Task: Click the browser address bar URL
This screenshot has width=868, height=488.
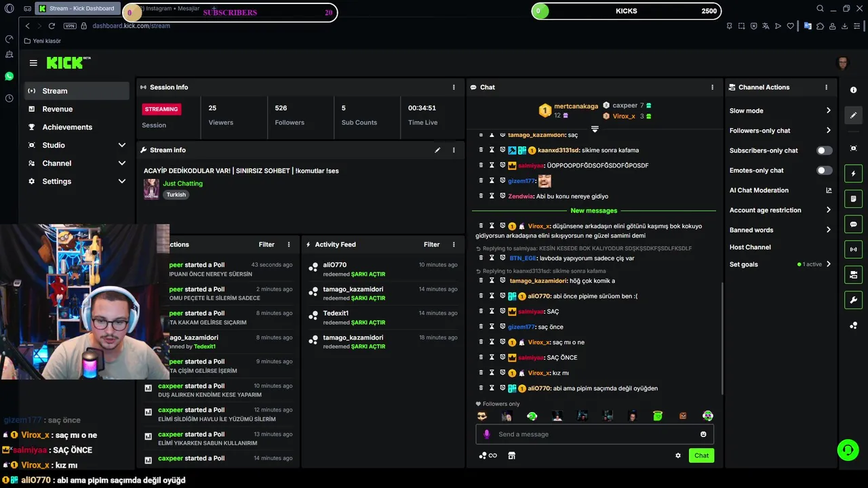Action: tap(131, 26)
